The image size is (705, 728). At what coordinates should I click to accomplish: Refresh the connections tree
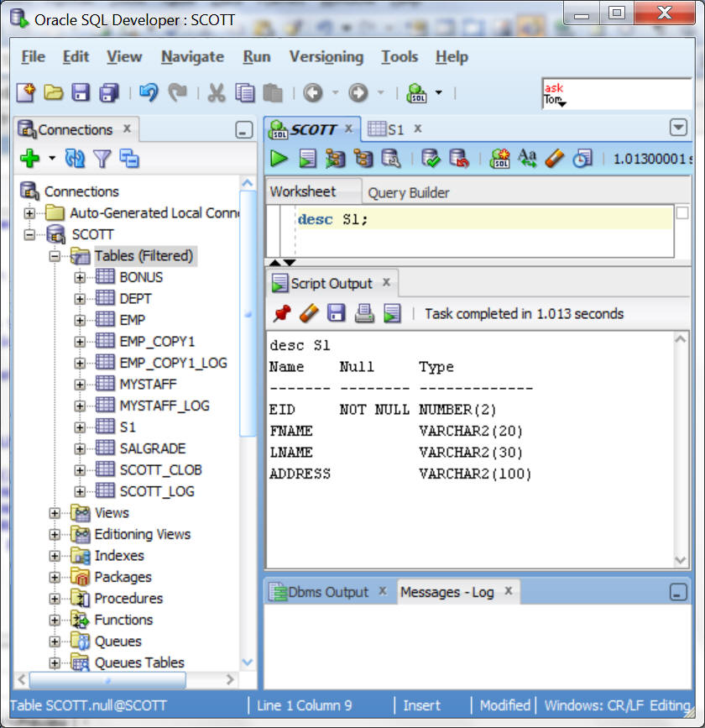pos(75,159)
